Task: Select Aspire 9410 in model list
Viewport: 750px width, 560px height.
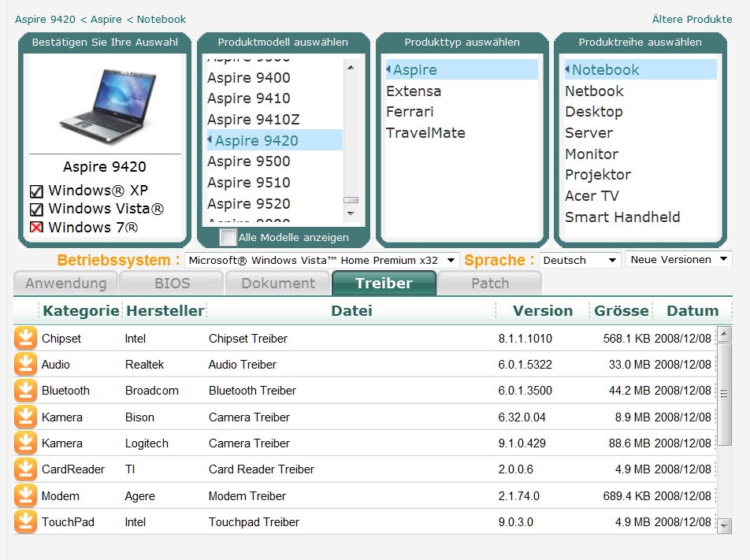Action: click(249, 98)
